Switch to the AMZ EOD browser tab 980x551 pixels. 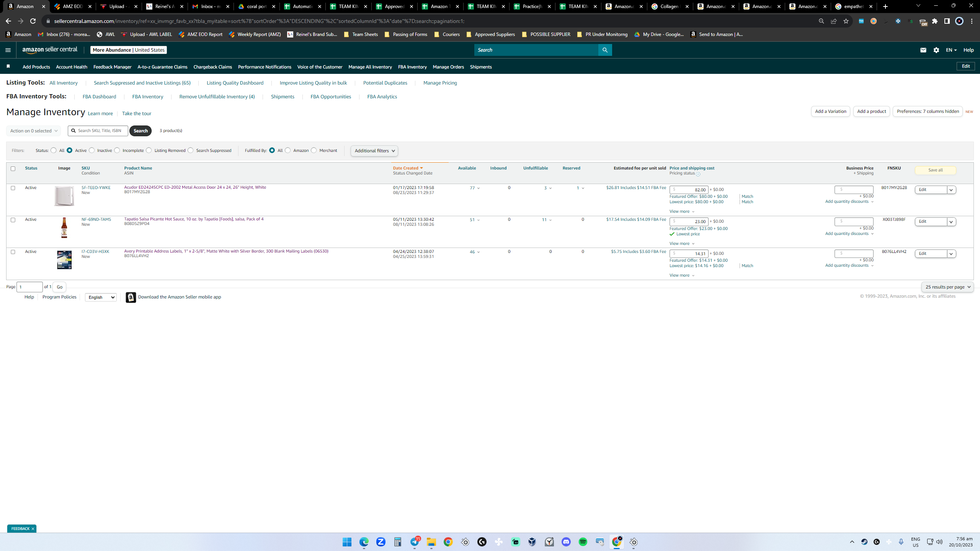point(73,7)
